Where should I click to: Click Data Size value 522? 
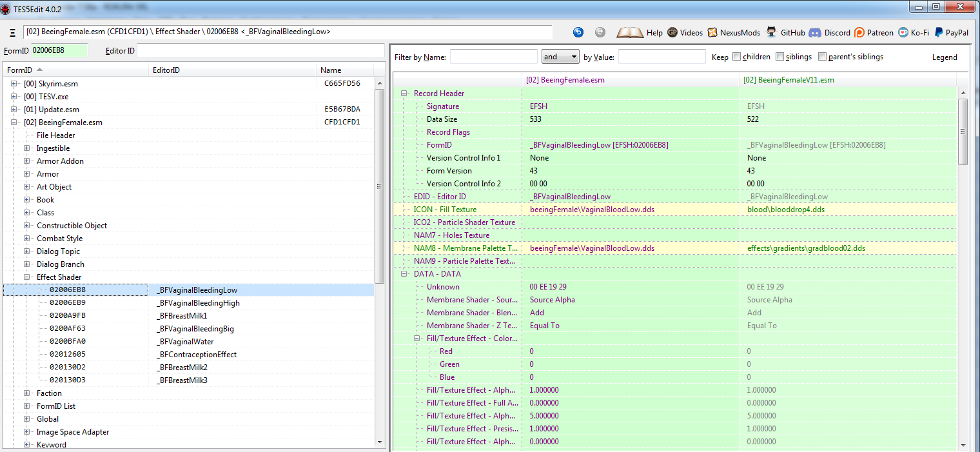[x=753, y=119]
